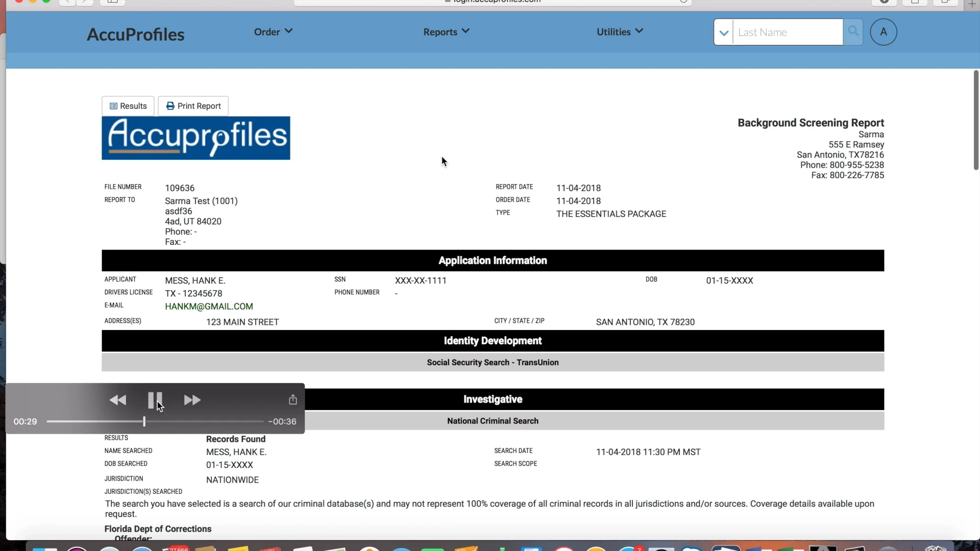This screenshot has height=551, width=980.
Task: Click the browser address bar
Action: pos(493,2)
